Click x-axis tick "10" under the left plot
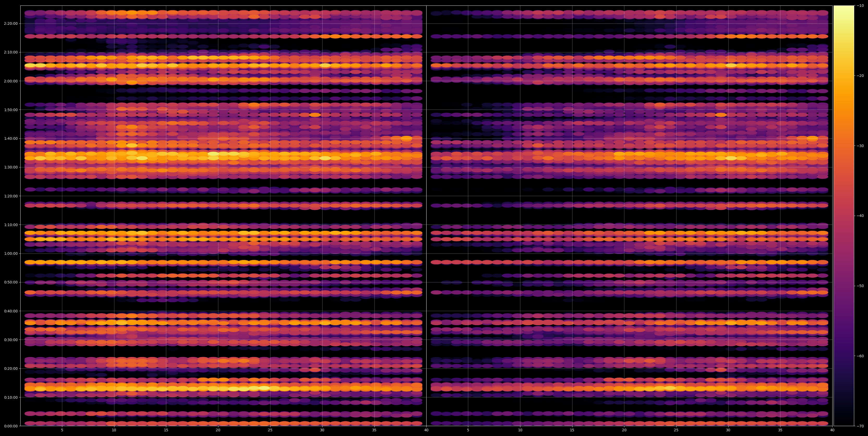Screen dimensions: 868x436 114,430
